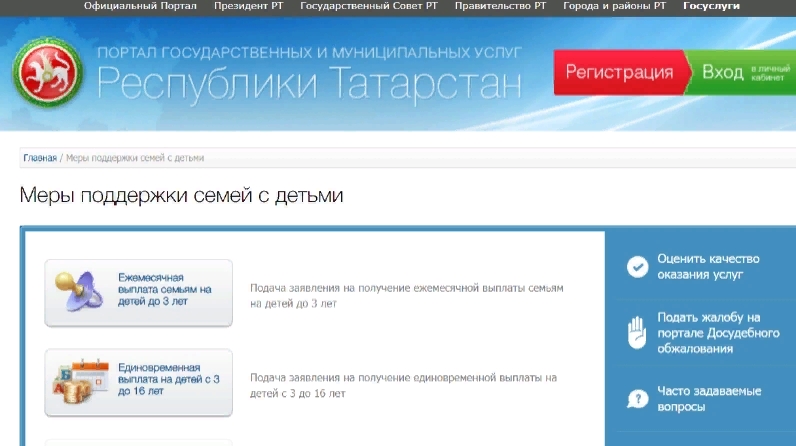Click the raised hand complaint icon
This screenshot has height=446, width=796.
pyautogui.click(x=637, y=333)
